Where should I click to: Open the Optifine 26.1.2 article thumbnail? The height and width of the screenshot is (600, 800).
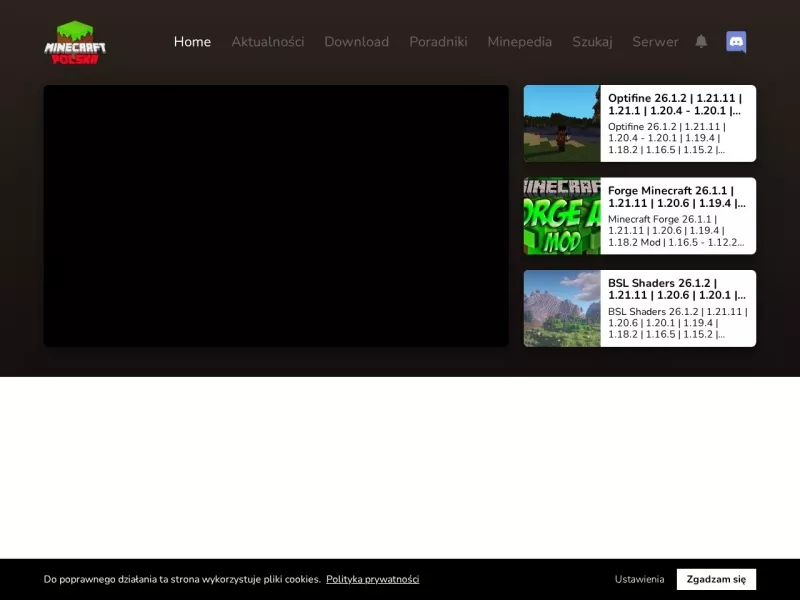tap(562, 123)
